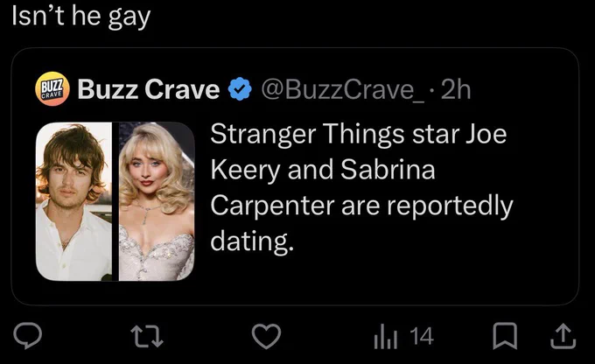This screenshot has width=595, height=364.
Task: Click the black divider between the two photos
Action: (x=115, y=201)
